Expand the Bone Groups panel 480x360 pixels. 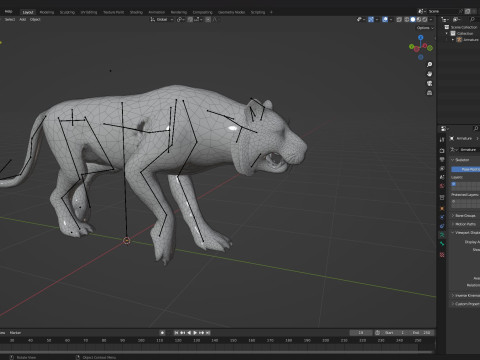click(x=465, y=216)
